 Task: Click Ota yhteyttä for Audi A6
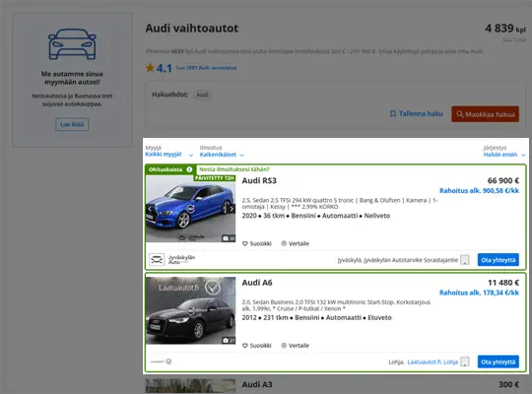[499, 361]
